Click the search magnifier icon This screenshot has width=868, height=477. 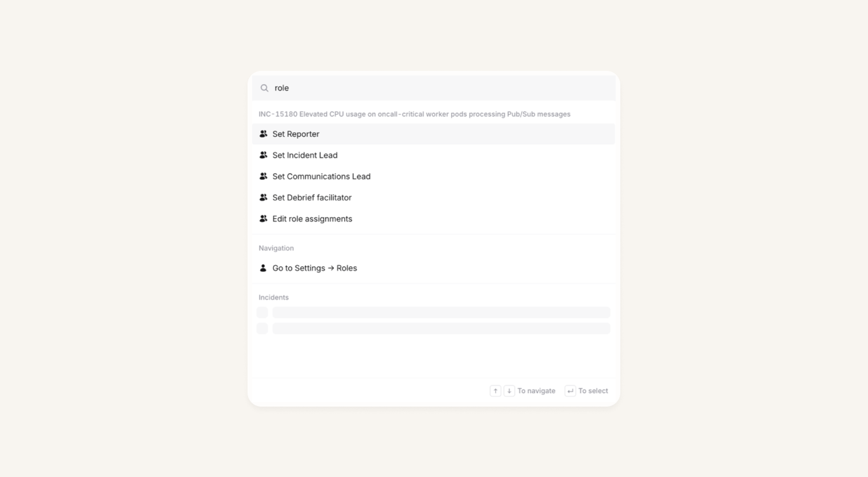(x=264, y=88)
